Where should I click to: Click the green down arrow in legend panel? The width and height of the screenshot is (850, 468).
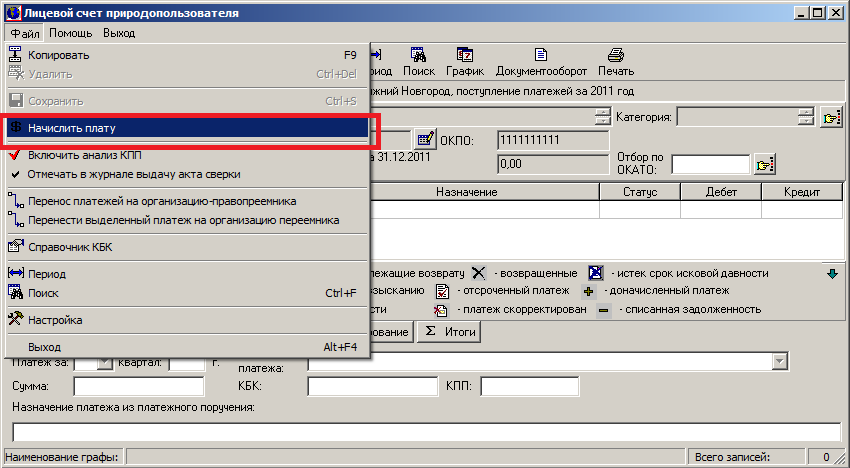coord(831,274)
